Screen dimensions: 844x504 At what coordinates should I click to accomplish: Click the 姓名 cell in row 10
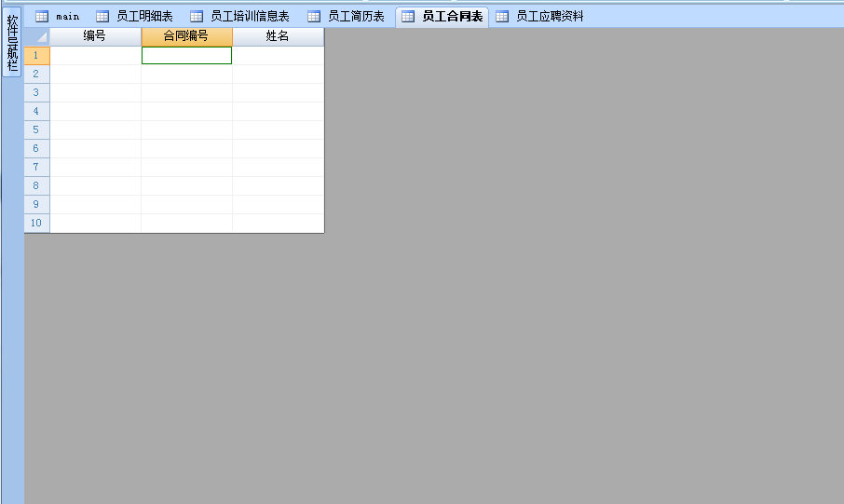point(279,223)
